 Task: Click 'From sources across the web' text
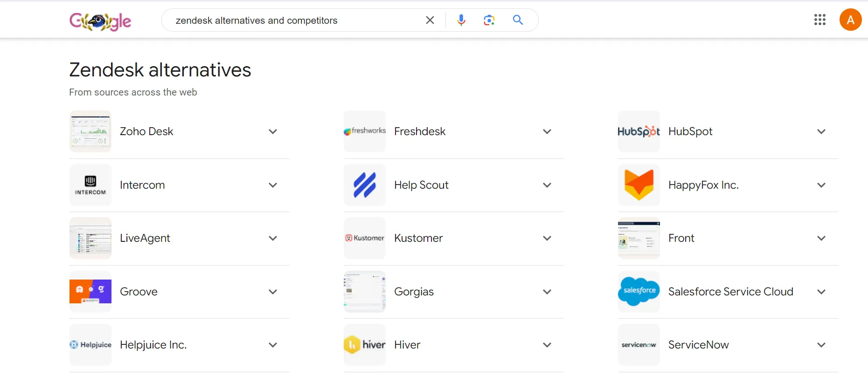133,92
